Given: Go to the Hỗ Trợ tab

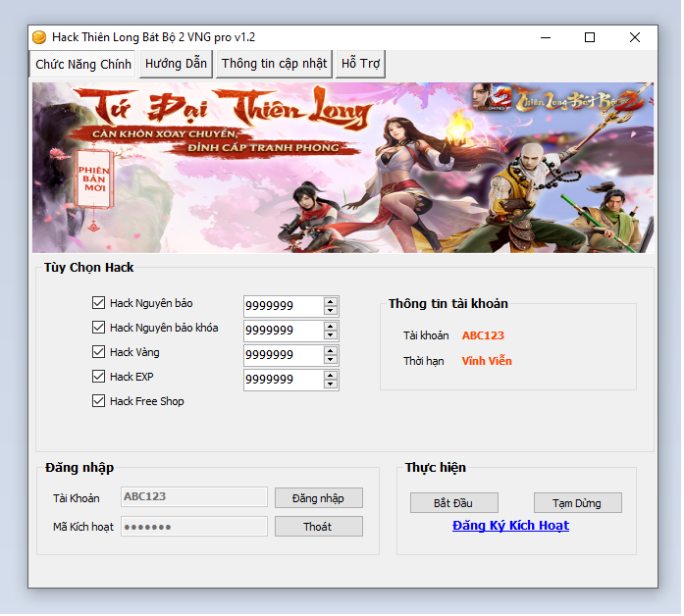Looking at the screenshot, I should click(x=360, y=64).
